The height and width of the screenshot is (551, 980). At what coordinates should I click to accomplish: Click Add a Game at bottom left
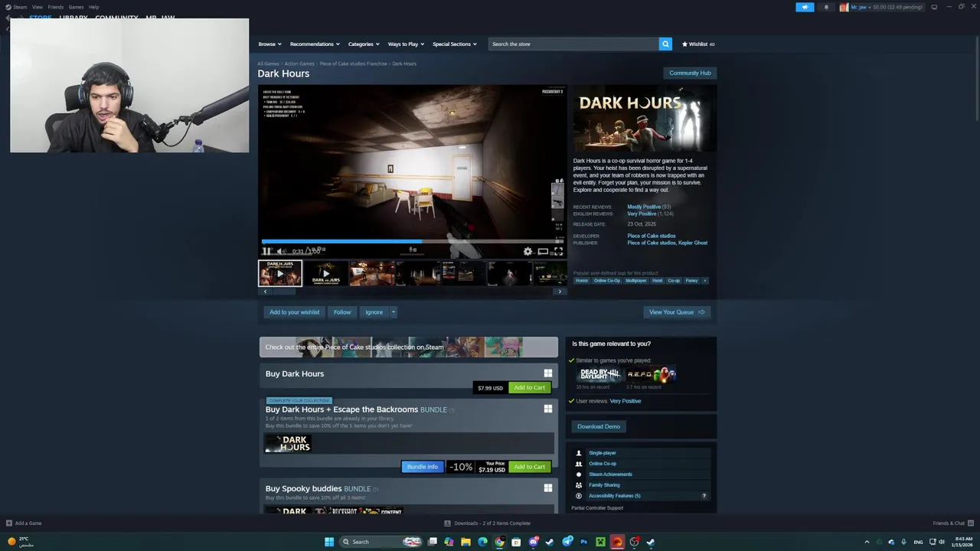24,523
